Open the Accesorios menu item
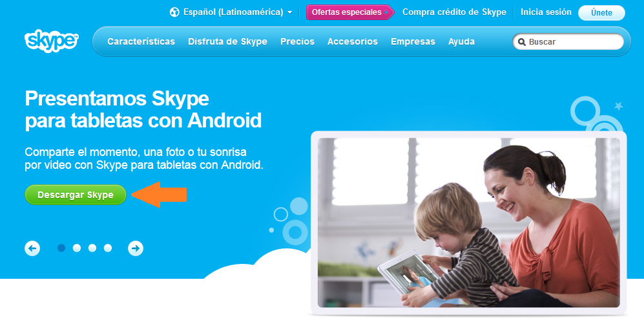The width and height of the screenshot is (644, 326). click(x=353, y=41)
